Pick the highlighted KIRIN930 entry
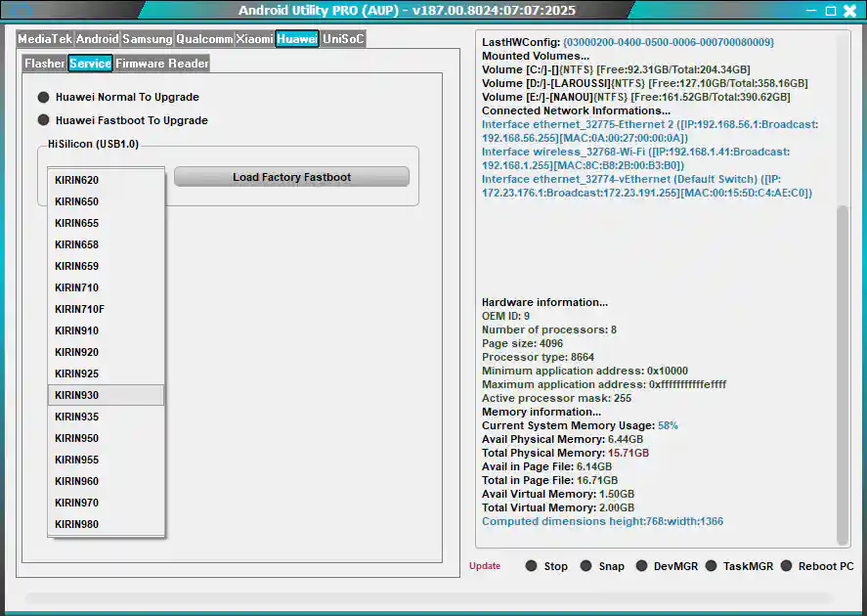The height and width of the screenshot is (616, 867). (107, 395)
